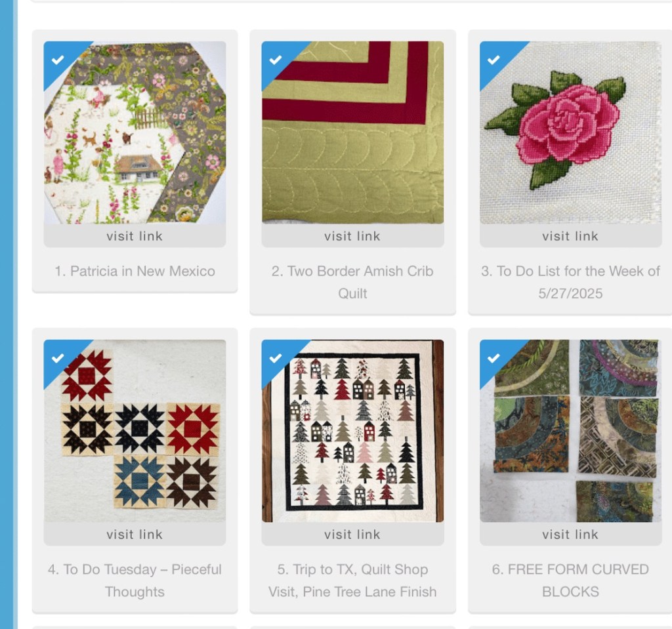Visit link under Patricia in New Mexico image
The width and height of the screenshot is (672, 629).
135,235
